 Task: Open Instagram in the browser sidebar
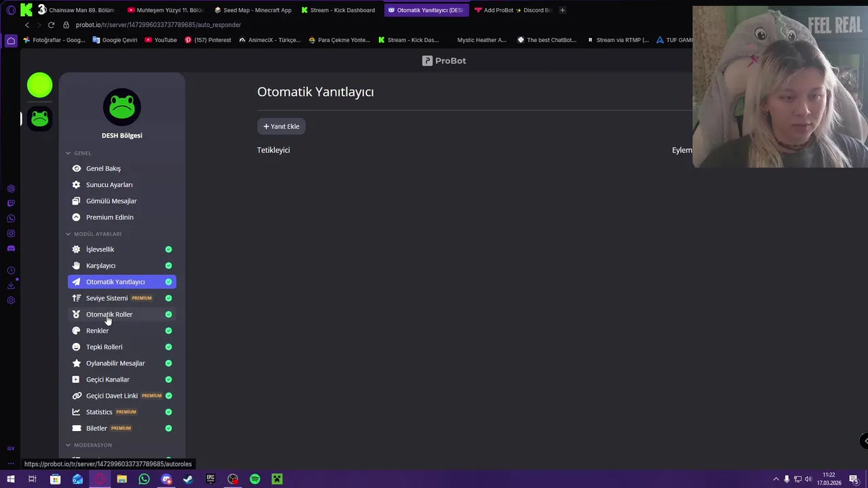click(x=11, y=233)
